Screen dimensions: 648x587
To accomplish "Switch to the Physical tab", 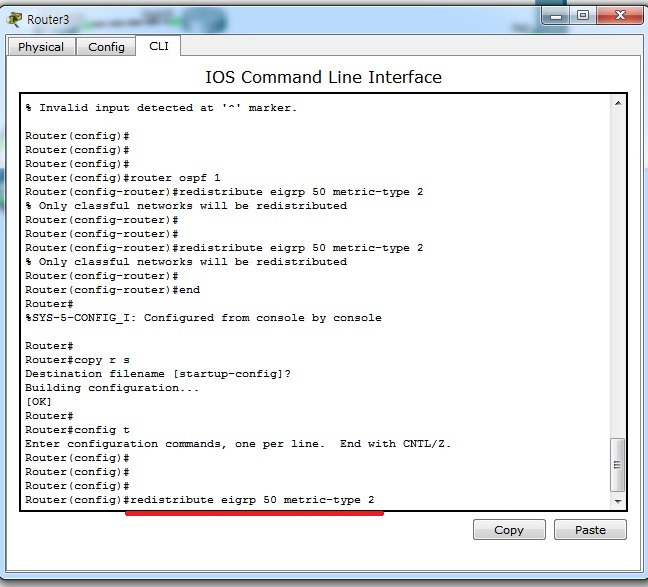I will click(41, 47).
